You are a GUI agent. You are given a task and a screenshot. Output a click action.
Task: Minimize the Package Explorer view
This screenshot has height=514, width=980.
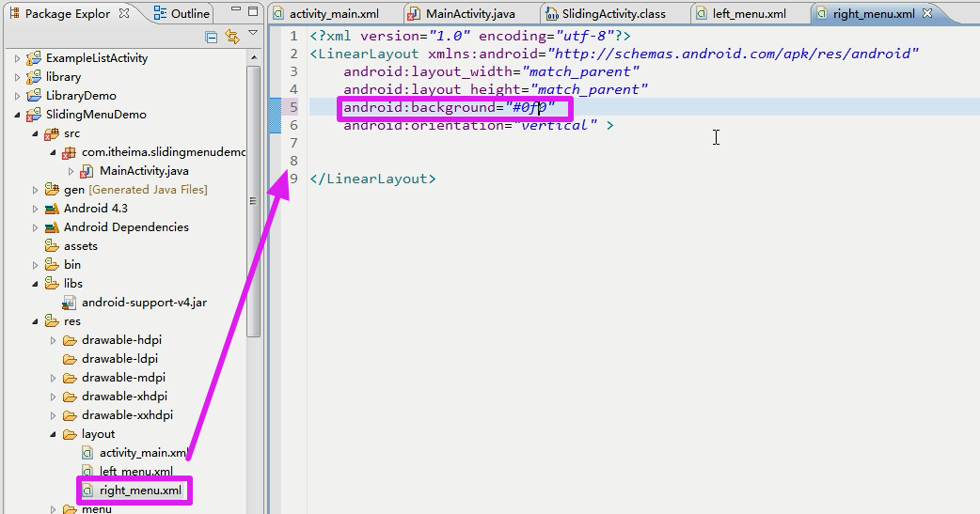coord(236,10)
